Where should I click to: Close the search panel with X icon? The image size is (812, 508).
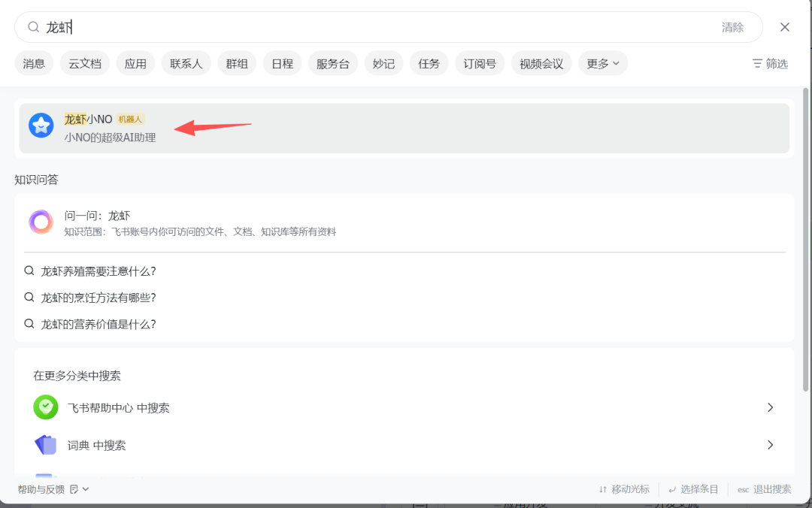pyautogui.click(x=785, y=27)
